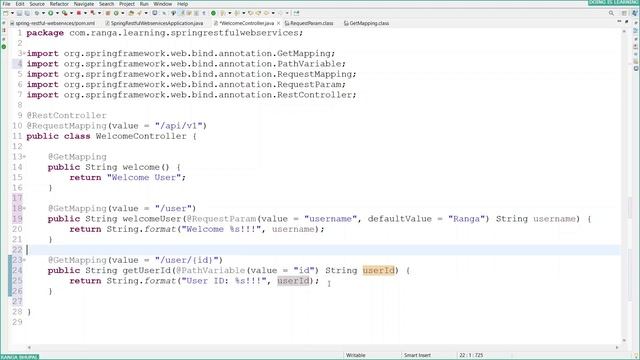Switch to the Java perspective icon

634,13
